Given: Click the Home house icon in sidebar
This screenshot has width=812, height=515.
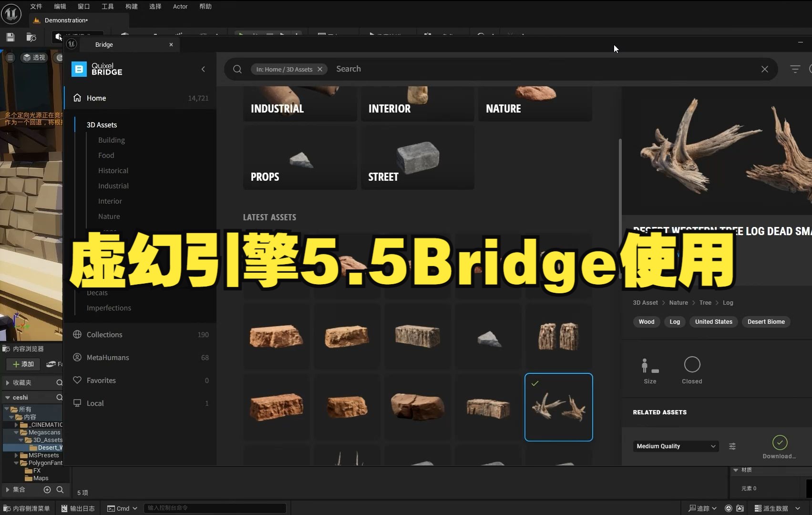Looking at the screenshot, I should coord(77,98).
